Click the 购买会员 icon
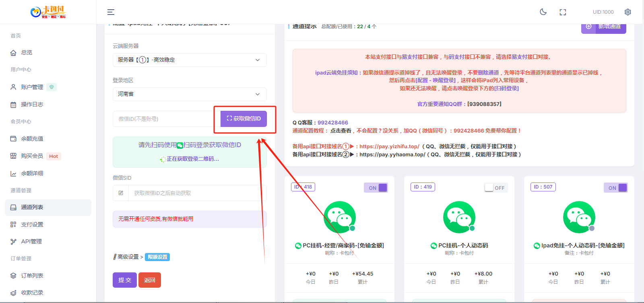 coord(13,156)
